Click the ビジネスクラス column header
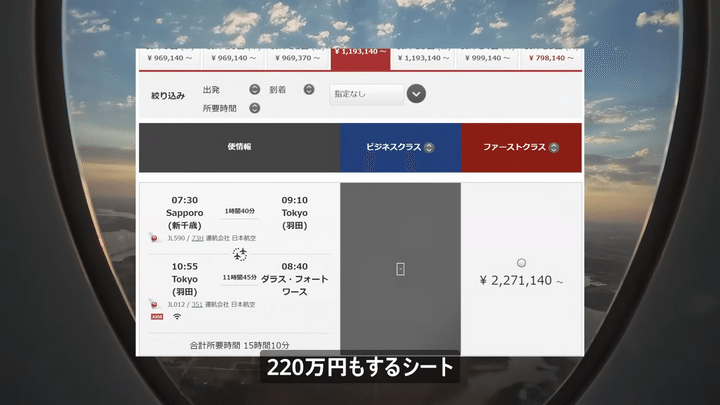This screenshot has height=405, width=720. (x=400, y=147)
